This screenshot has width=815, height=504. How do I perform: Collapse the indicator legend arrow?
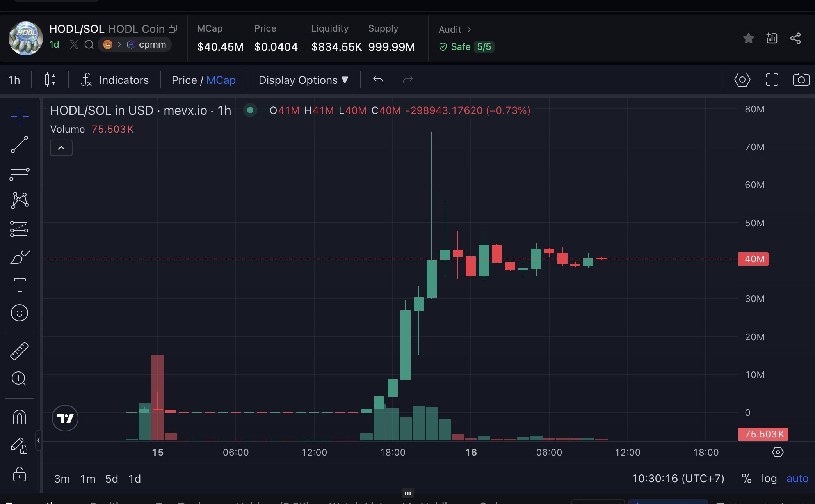61,148
